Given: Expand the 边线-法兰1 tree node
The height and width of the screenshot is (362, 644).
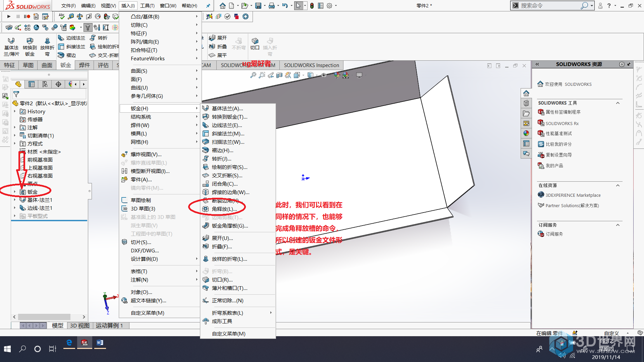Looking at the screenshot, I should tap(15, 207).
